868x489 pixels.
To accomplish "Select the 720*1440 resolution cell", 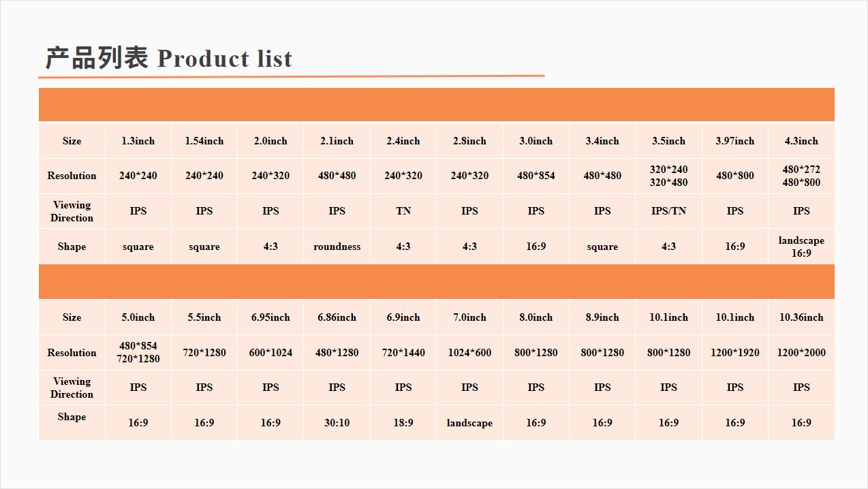I will 403,353.
